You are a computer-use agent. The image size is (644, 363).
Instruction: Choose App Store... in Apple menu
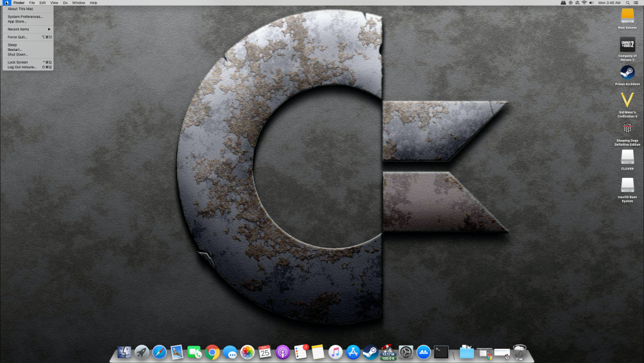pos(28,21)
